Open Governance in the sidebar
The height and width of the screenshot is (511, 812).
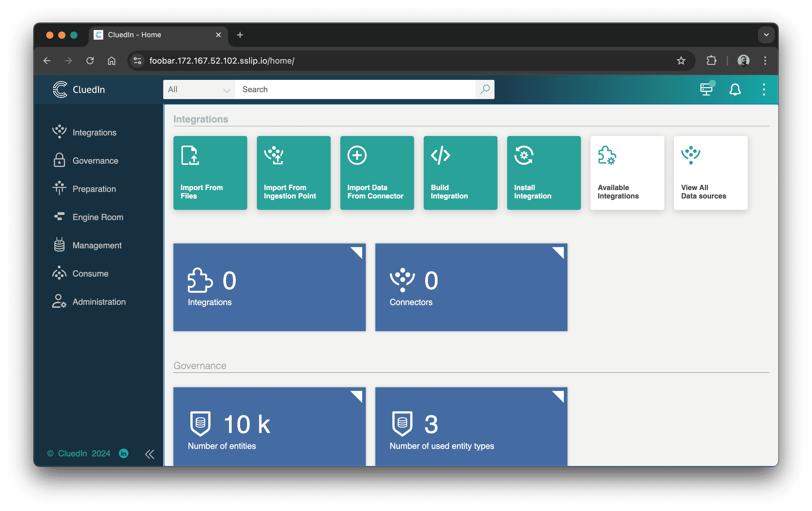tap(85, 161)
